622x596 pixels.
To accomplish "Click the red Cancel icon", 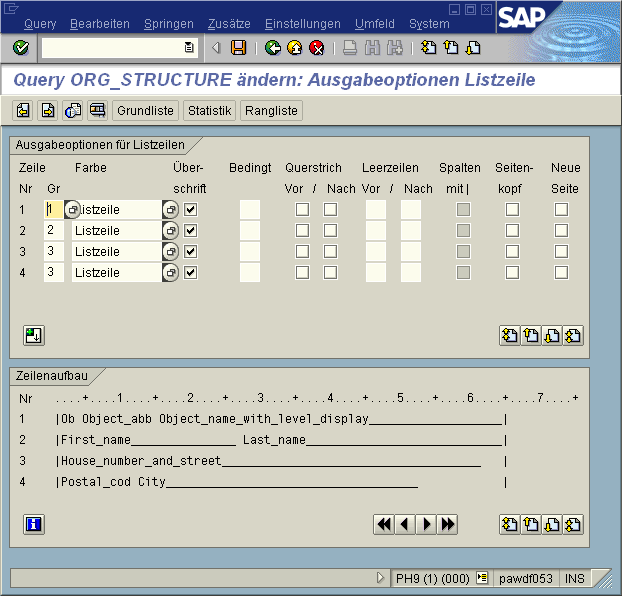I will pos(317,48).
